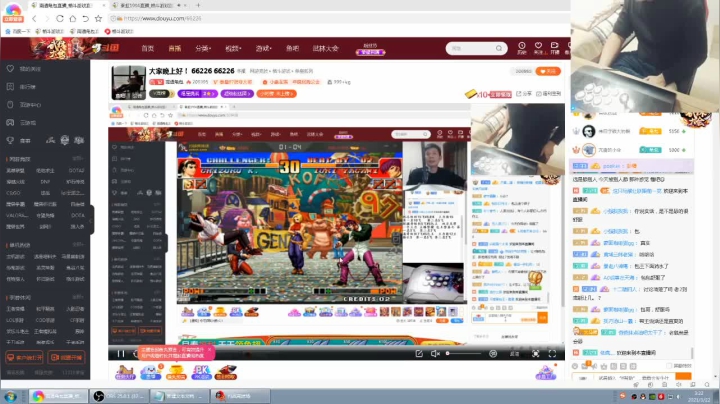Click the horse gift icon below player
The width and height of the screenshot is (720, 404).
[124, 372]
